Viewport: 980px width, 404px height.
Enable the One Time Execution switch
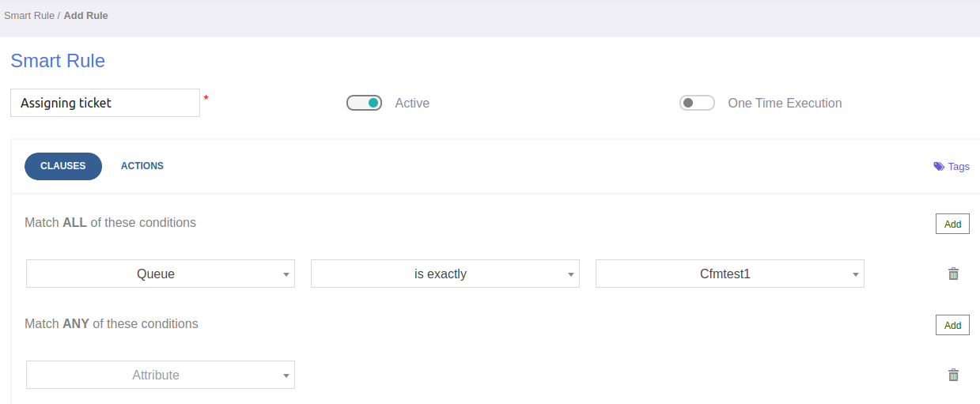coord(698,103)
